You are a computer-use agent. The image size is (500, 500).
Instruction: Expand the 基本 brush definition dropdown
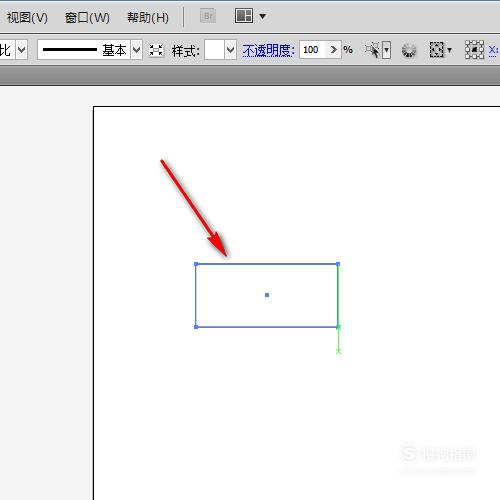(x=136, y=50)
